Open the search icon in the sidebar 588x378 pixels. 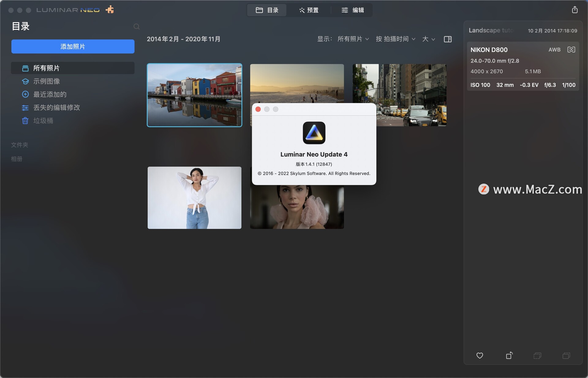click(137, 26)
